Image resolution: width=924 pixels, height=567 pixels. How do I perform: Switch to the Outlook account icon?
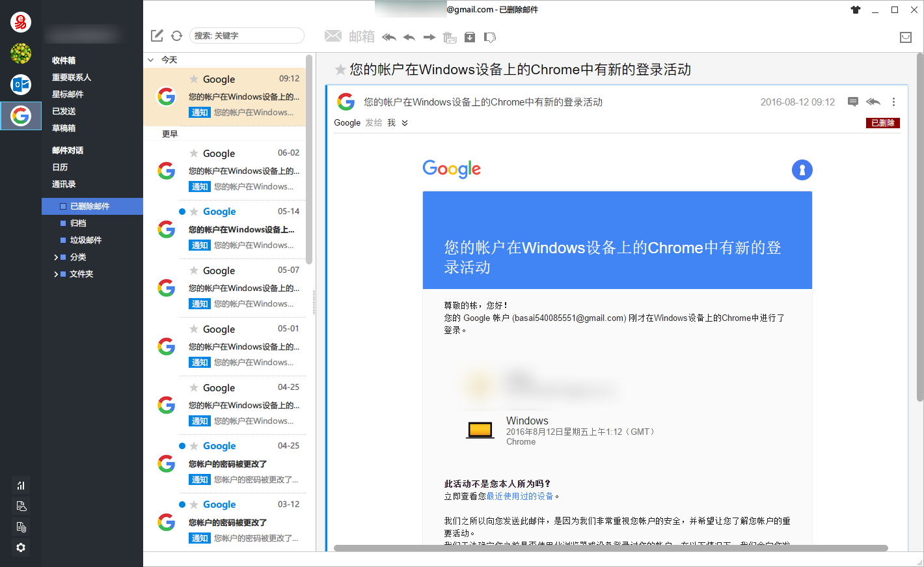[21, 85]
